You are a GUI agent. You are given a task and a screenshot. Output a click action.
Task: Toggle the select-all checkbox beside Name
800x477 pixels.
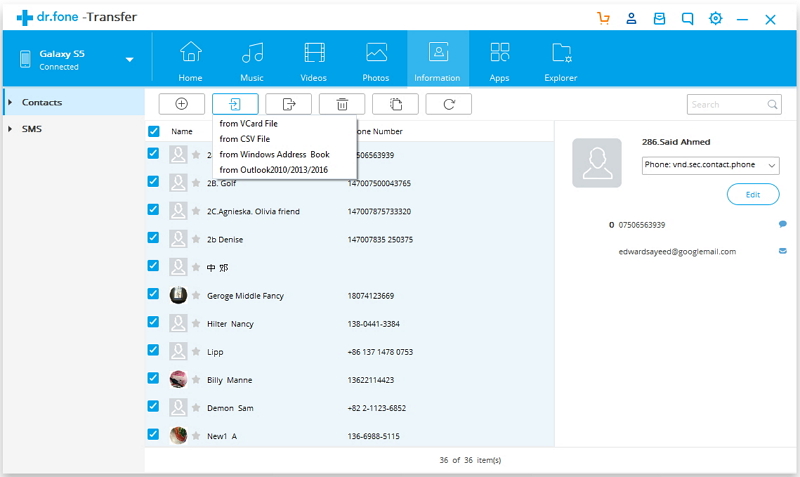point(153,131)
